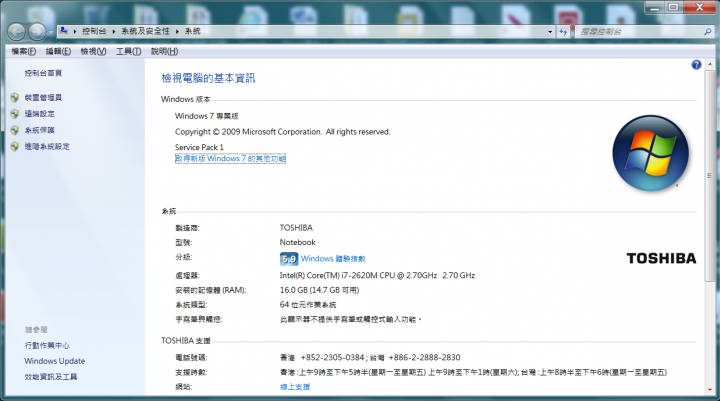Click the 5.9 experience index score badge

[x=289, y=259]
